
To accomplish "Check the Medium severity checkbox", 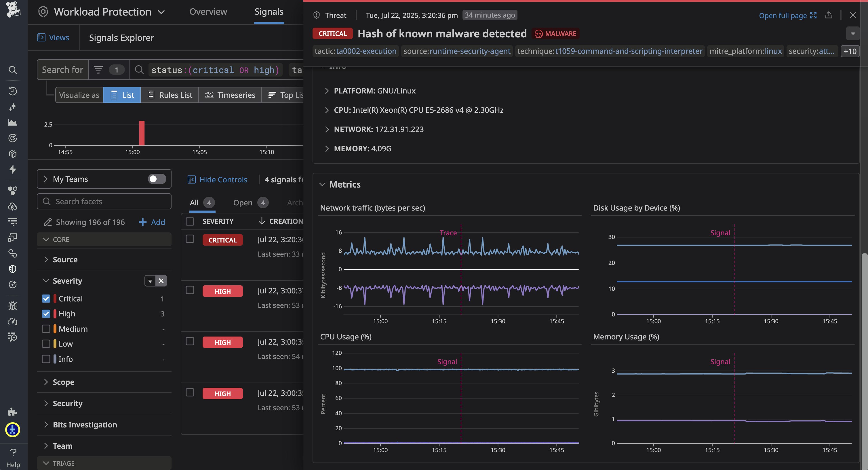I will (x=46, y=328).
